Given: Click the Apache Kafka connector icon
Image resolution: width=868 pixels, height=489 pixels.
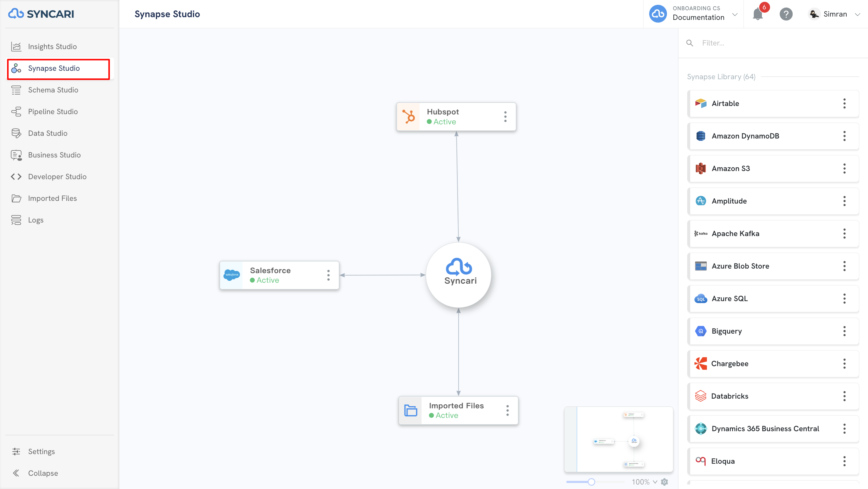Looking at the screenshot, I should [700, 234].
